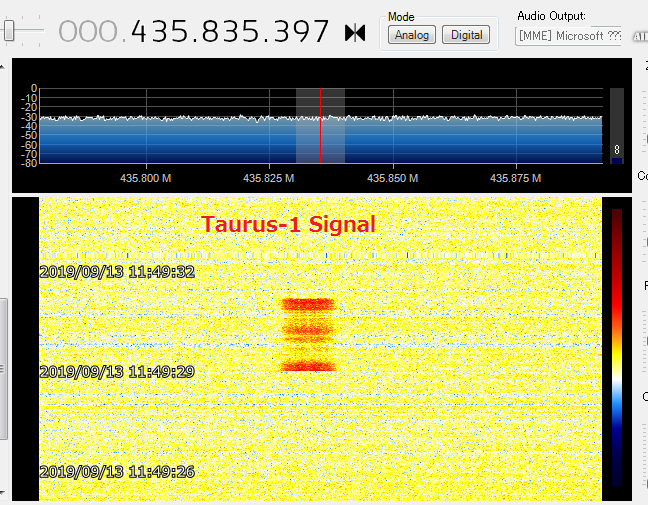The width and height of the screenshot is (648, 505).
Task: Open the Audio Output device dropdown
Action: tap(568, 36)
